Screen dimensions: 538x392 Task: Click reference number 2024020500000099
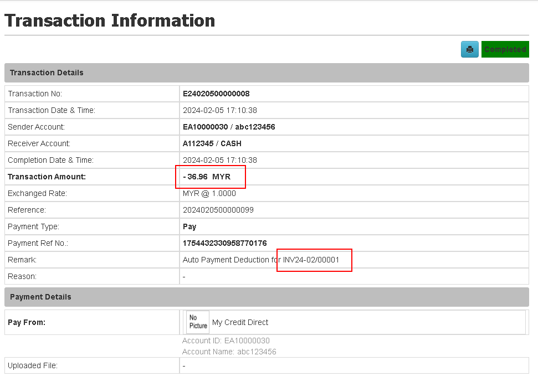point(218,210)
